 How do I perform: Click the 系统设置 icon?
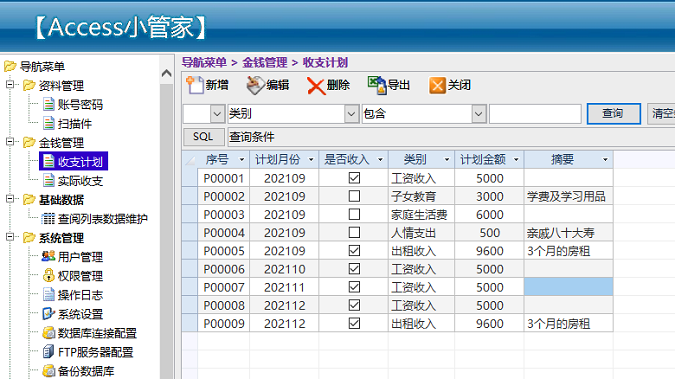48,314
